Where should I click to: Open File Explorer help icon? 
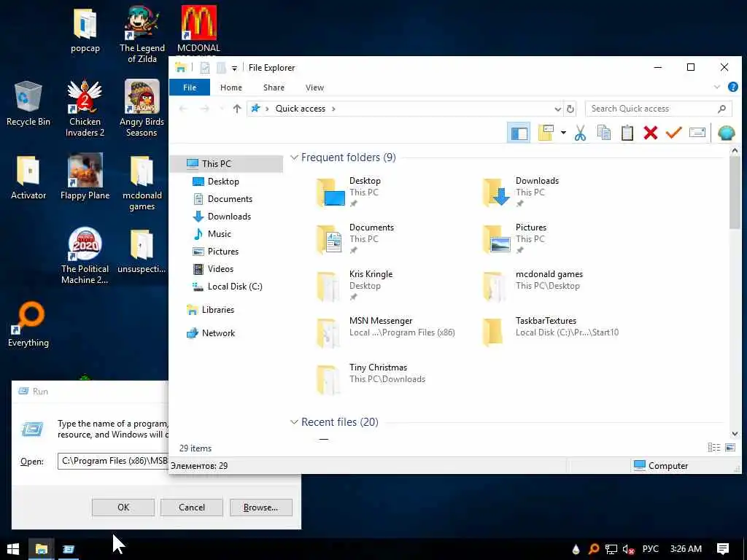click(x=732, y=87)
